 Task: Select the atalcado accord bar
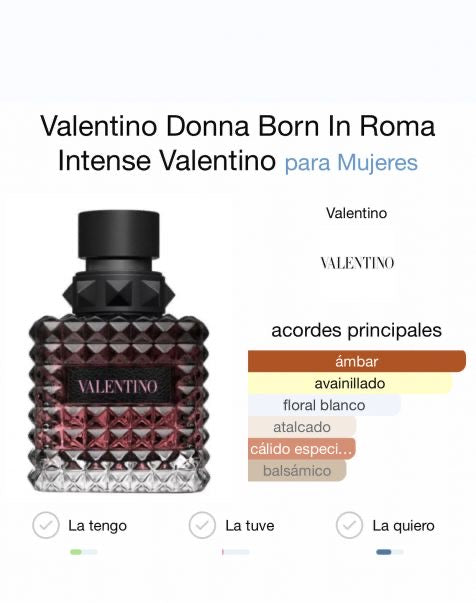click(x=302, y=427)
